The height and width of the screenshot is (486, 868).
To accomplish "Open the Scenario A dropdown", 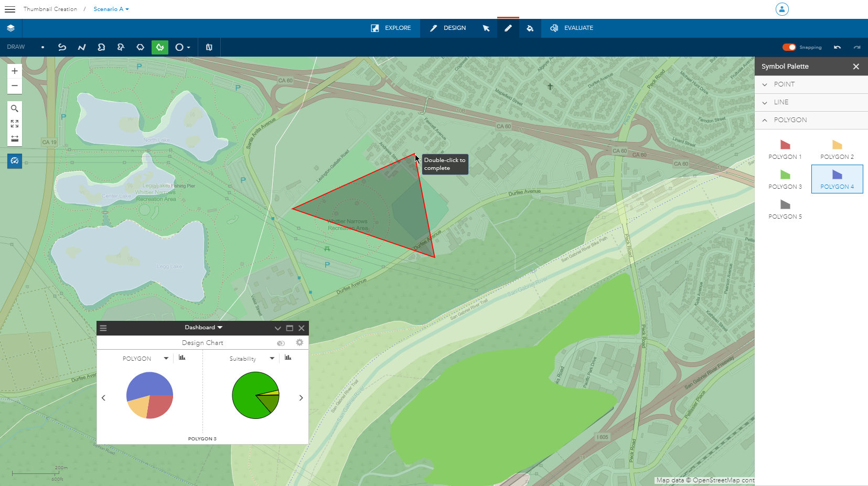I will (x=111, y=9).
